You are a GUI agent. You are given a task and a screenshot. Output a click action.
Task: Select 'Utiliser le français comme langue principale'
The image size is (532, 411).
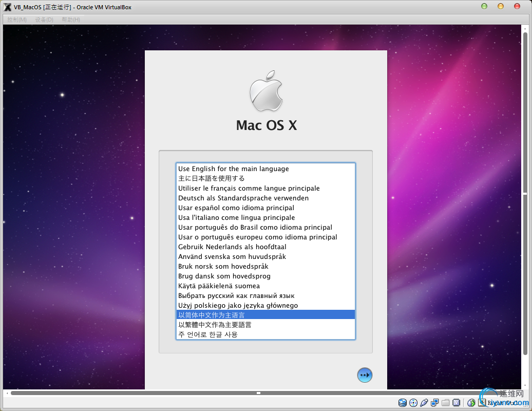[x=265, y=189]
